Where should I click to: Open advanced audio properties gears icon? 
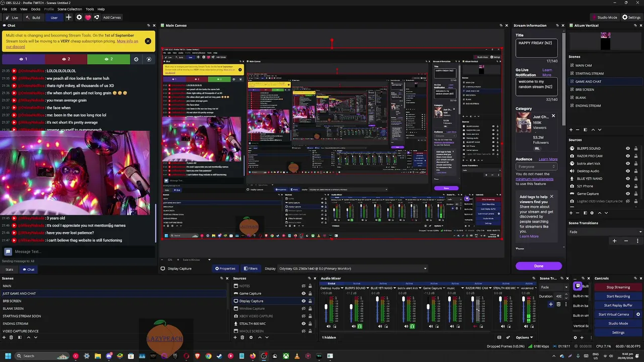[508, 337]
